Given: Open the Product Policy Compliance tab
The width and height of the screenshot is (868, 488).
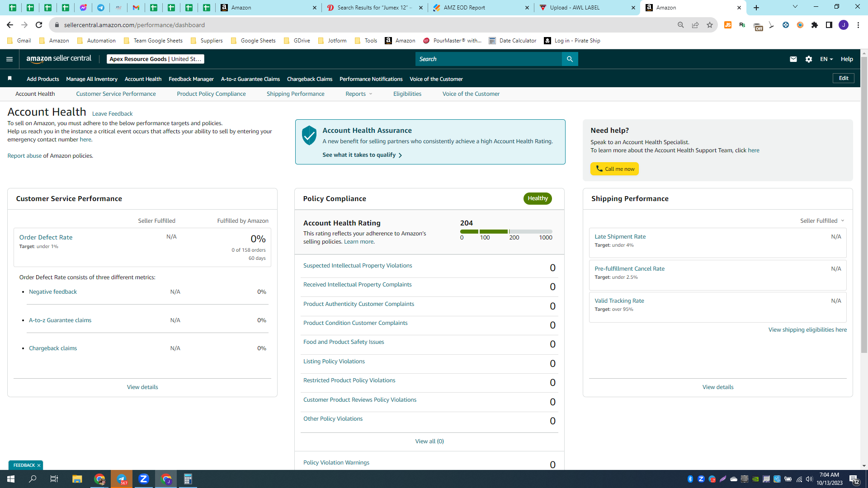Looking at the screenshot, I should (x=211, y=94).
